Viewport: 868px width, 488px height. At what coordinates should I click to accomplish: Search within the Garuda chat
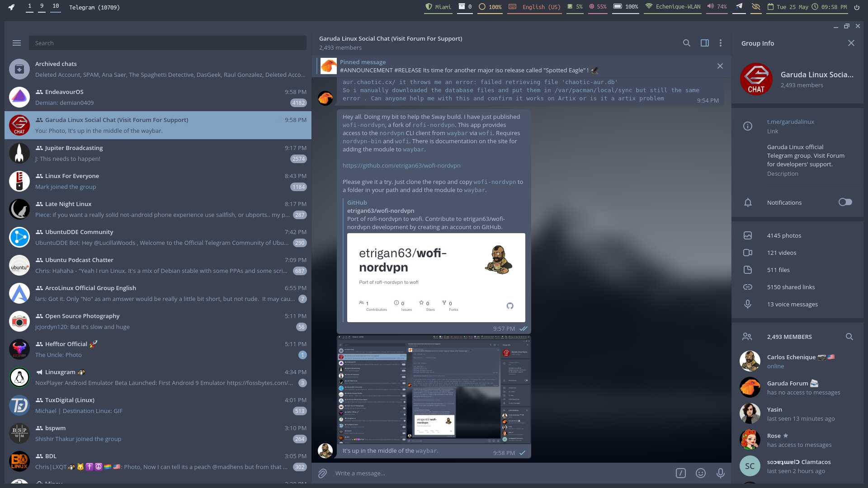click(686, 43)
